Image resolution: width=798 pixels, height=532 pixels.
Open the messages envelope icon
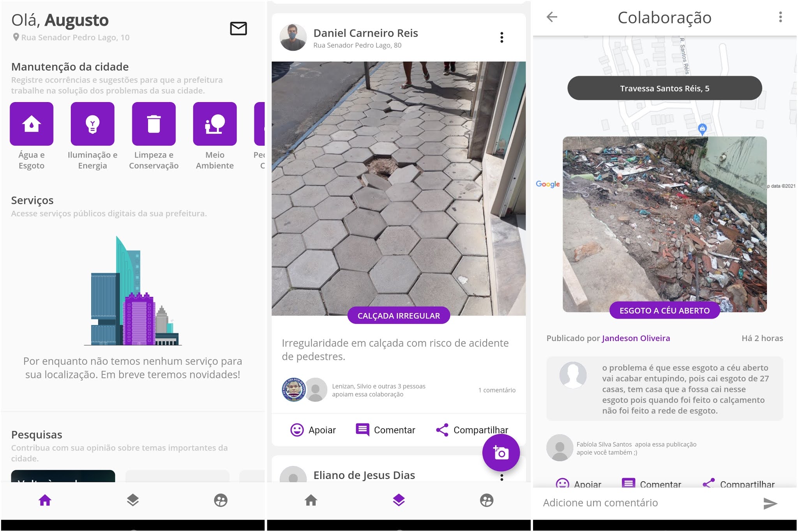pyautogui.click(x=238, y=28)
